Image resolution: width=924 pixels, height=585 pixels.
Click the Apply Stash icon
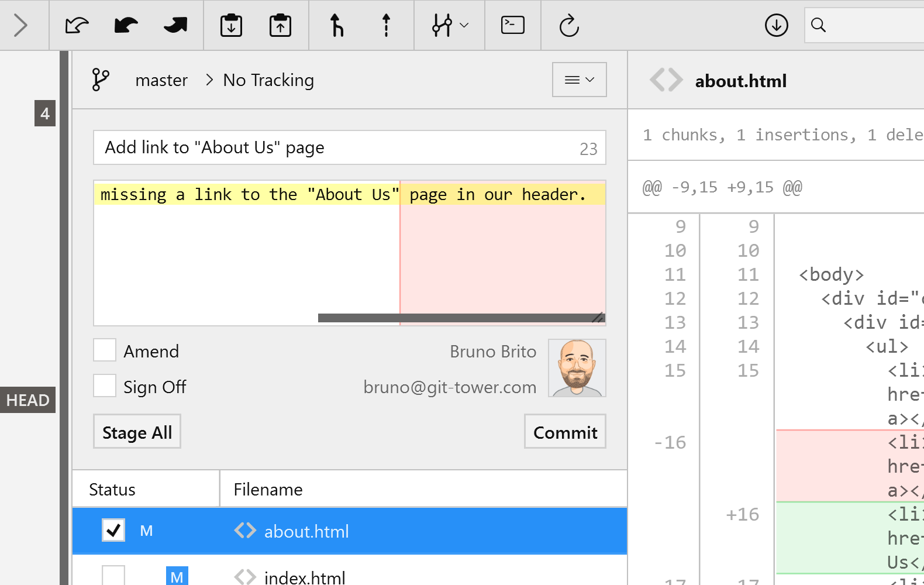280,25
